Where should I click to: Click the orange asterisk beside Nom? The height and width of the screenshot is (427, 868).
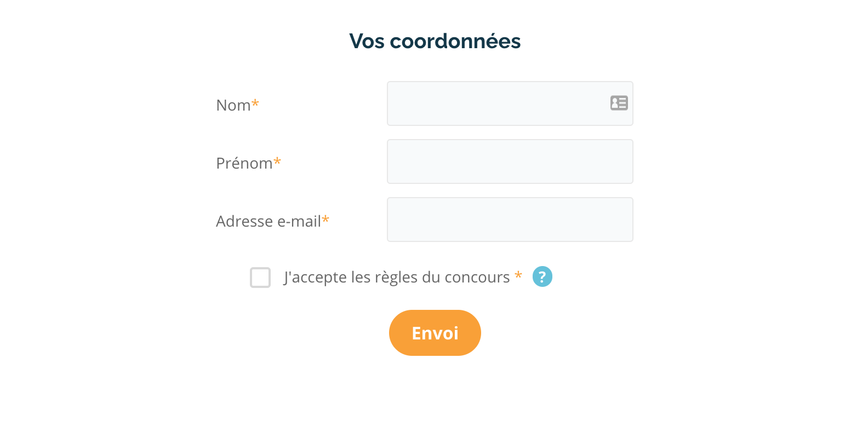pyautogui.click(x=255, y=103)
